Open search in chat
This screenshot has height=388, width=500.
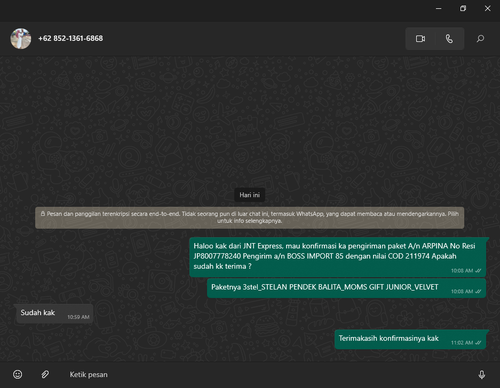pos(480,39)
